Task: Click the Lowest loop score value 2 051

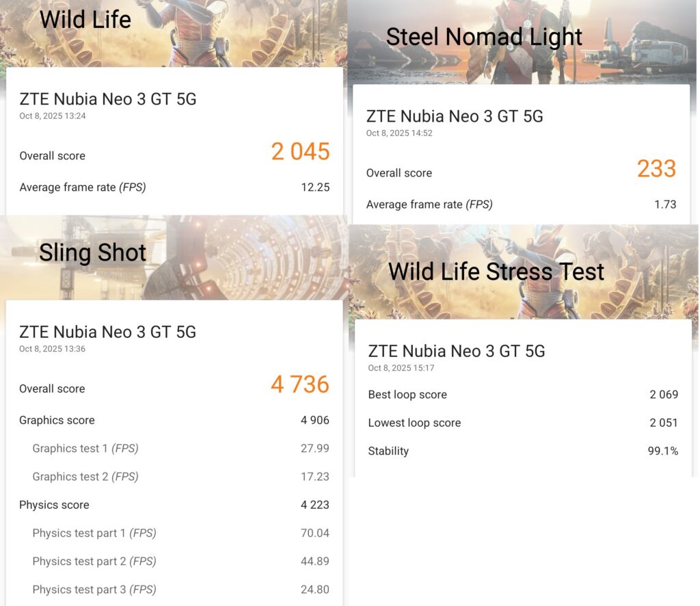Action: click(664, 423)
